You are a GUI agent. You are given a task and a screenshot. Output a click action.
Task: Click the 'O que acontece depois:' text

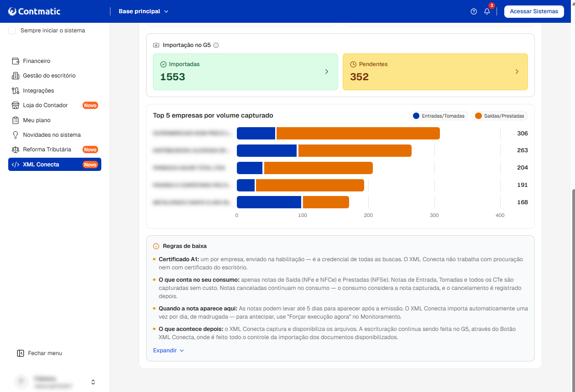pos(190,329)
